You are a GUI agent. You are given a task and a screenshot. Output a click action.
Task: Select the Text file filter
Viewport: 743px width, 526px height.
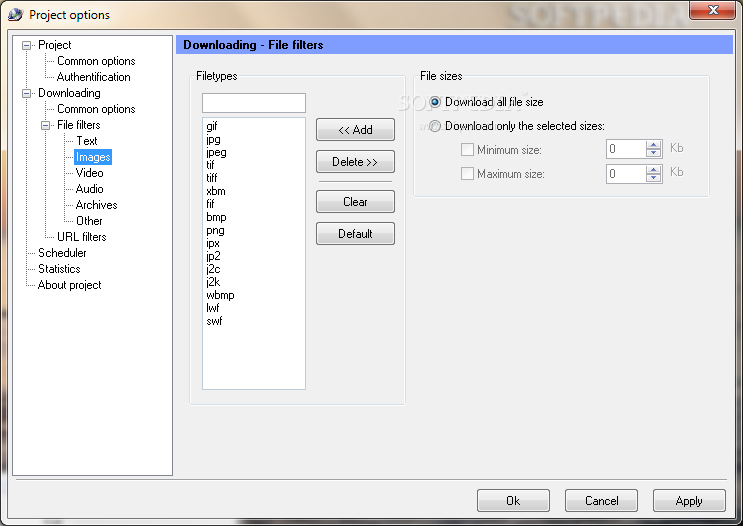87,141
